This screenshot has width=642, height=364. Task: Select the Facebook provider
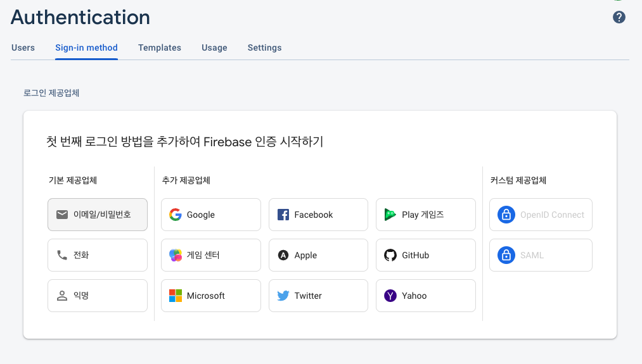coord(318,215)
